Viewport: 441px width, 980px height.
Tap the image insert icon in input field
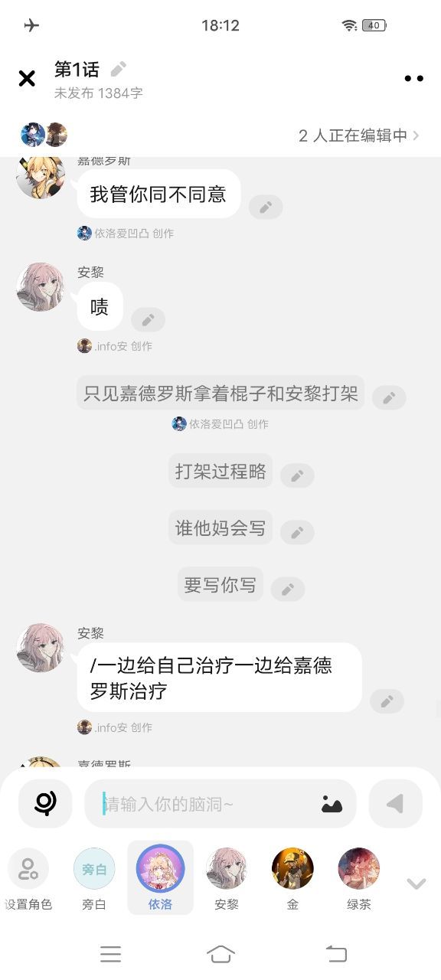[x=332, y=804]
